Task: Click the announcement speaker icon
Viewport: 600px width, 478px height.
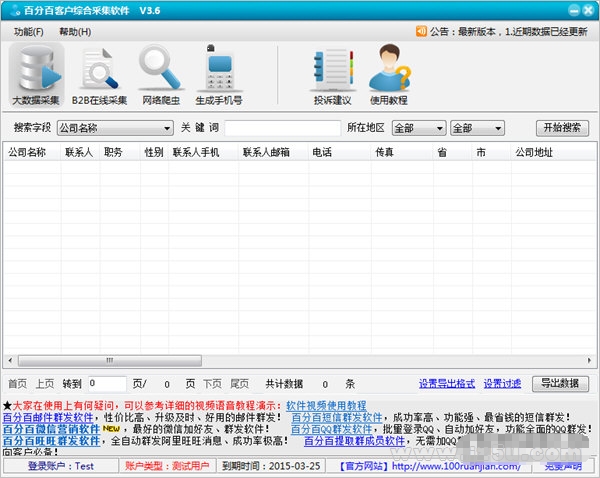Action: tap(421, 31)
